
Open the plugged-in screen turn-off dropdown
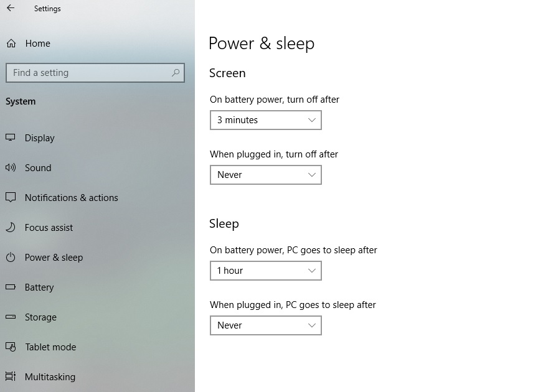(x=265, y=175)
